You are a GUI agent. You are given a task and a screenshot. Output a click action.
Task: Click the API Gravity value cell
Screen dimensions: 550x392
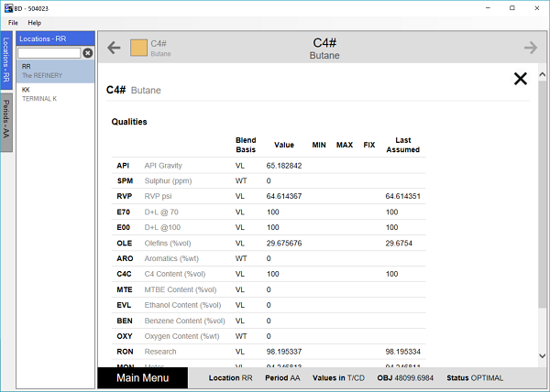[284, 166]
